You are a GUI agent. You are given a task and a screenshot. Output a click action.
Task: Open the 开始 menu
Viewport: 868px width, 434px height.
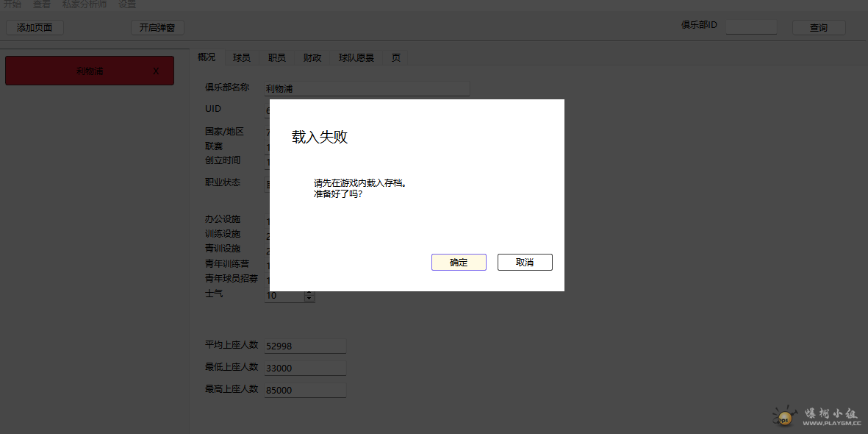click(12, 4)
